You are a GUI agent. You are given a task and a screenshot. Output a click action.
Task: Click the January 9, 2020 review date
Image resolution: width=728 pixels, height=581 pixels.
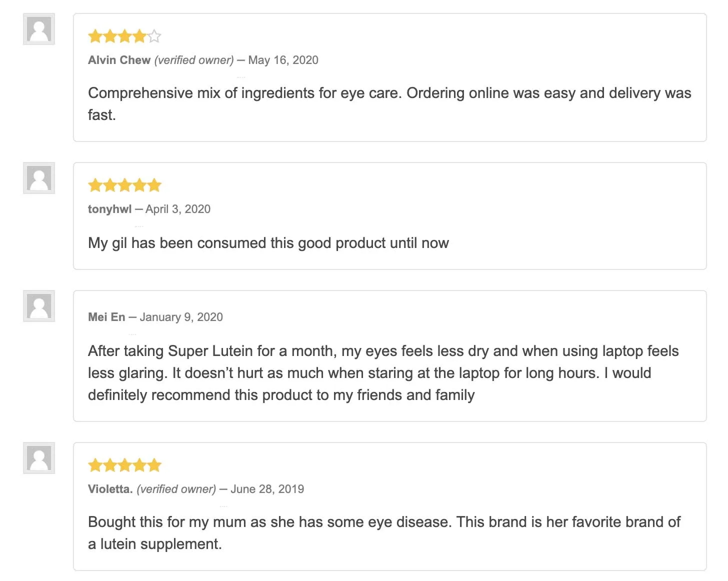click(181, 317)
